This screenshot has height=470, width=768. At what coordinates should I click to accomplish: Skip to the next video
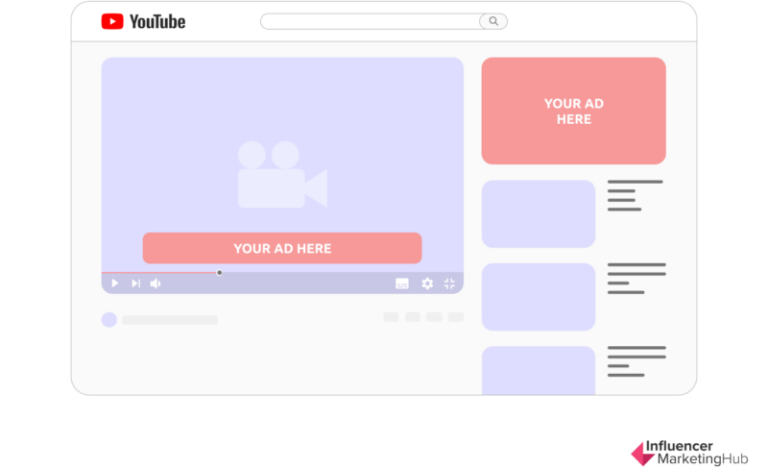135,284
